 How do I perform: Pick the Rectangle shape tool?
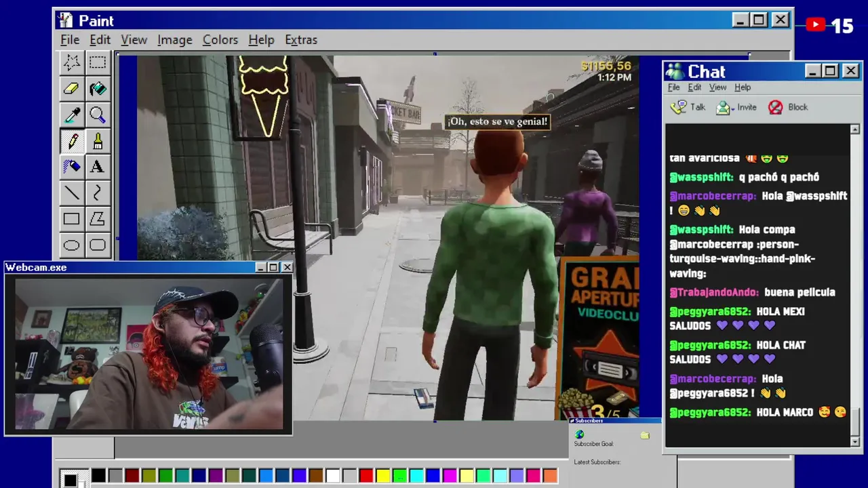coord(71,219)
